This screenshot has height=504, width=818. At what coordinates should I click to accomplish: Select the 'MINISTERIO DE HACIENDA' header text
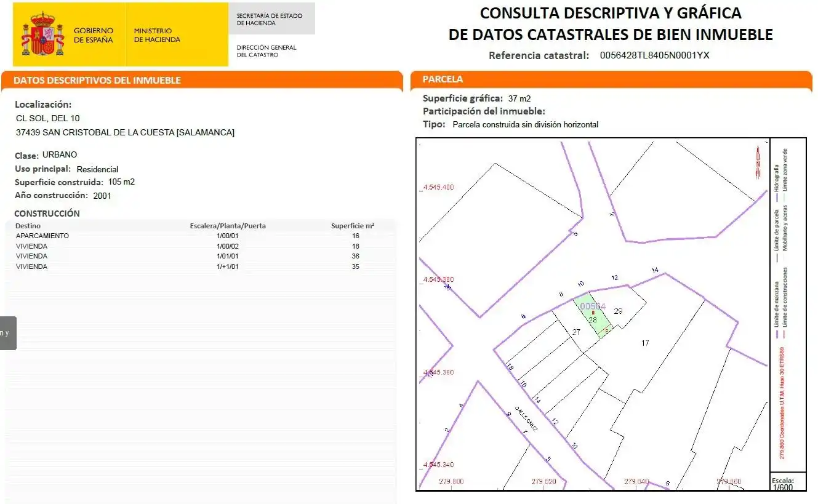pyautogui.click(x=157, y=35)
